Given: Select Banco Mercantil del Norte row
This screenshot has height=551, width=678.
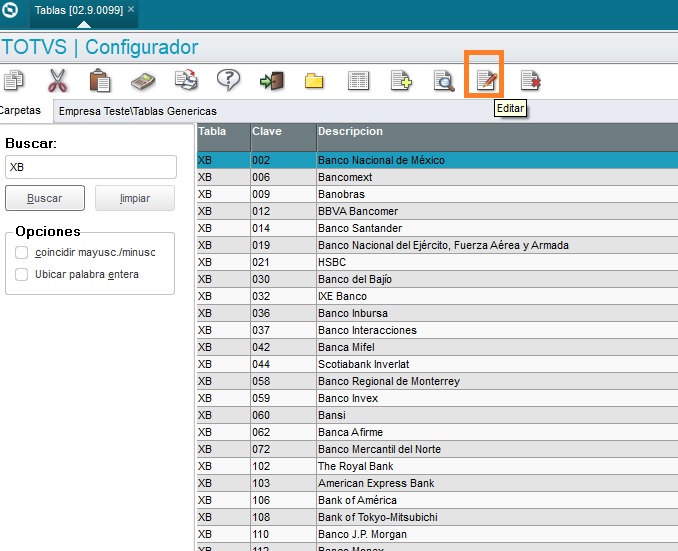Looking at the screenshot, I should click(x=438, y=449).
